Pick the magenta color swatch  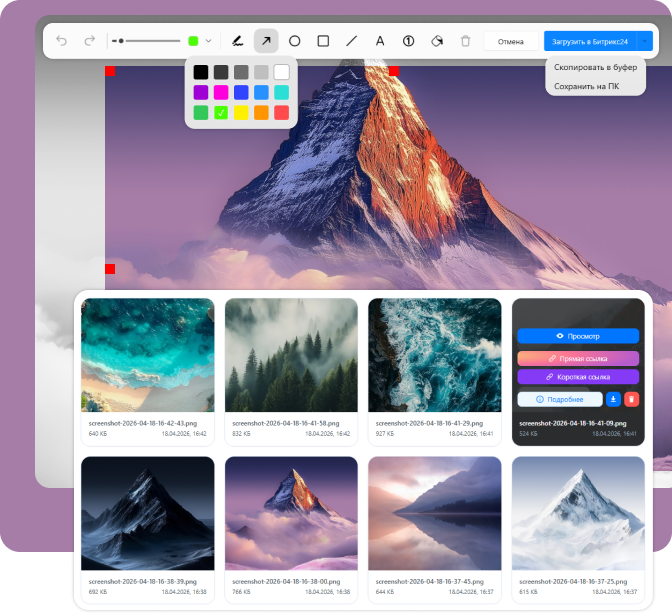(x=221, y=92)
